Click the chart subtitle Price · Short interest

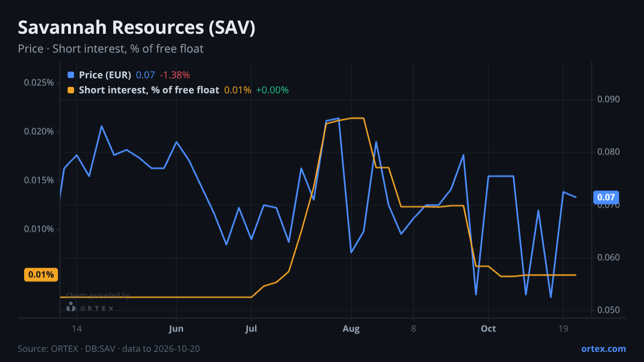(x=111, y=49)
